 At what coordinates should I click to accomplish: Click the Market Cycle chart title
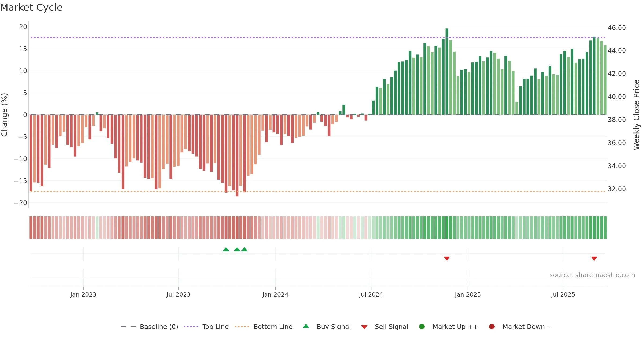(31, 8)
